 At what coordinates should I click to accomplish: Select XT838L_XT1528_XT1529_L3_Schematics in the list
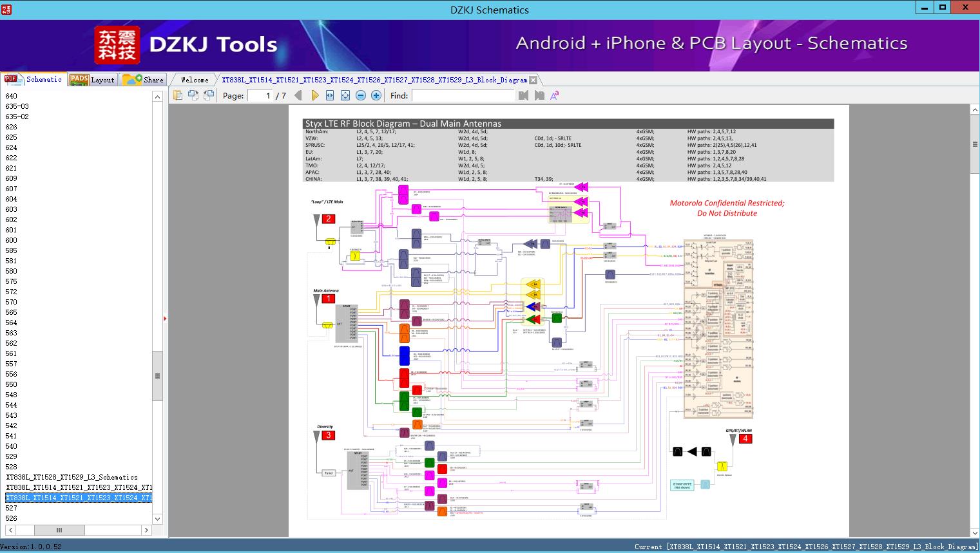[72, 477]
